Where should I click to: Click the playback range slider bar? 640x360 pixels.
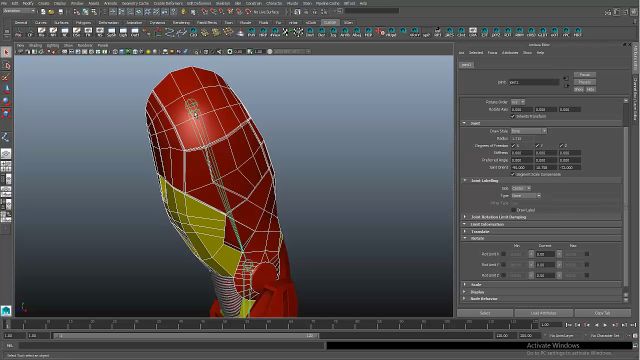click(x=186, y=336)
